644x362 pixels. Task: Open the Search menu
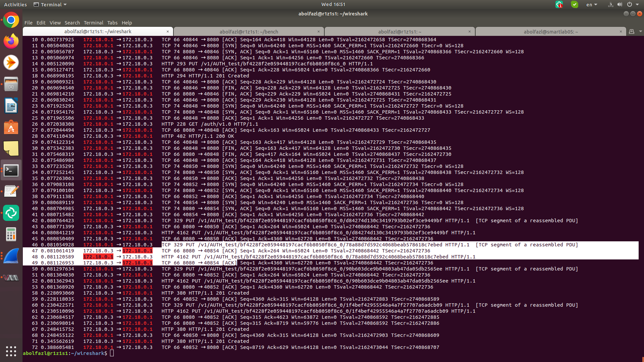click(x=72, y=23)
